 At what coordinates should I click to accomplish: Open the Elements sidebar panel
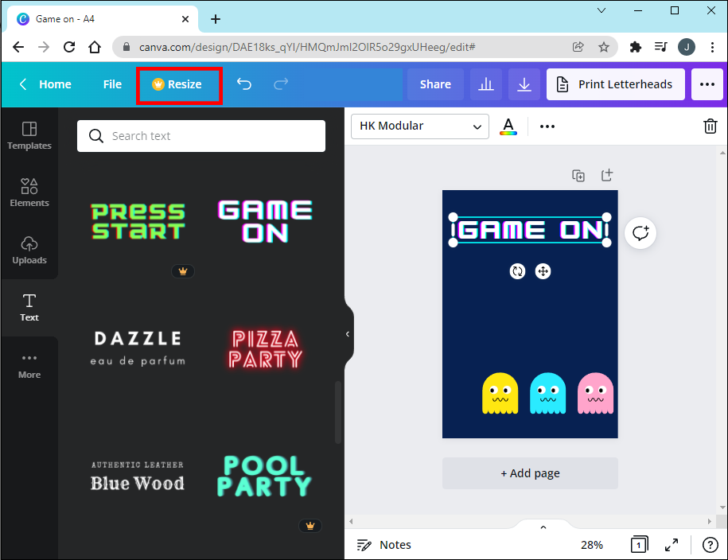[x=29, y=192]
